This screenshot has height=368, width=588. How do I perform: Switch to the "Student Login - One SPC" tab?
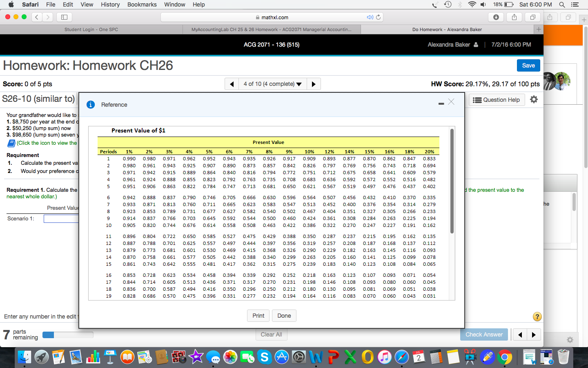90,29
